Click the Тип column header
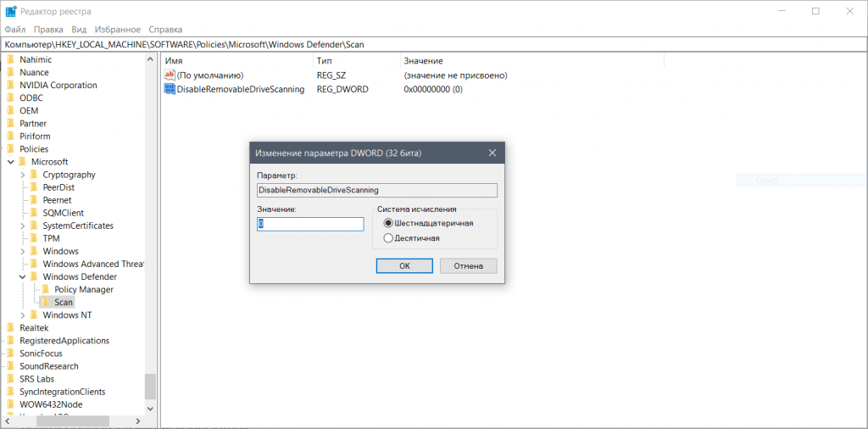Viewport: 868px width, 429px height. [357, 61]
